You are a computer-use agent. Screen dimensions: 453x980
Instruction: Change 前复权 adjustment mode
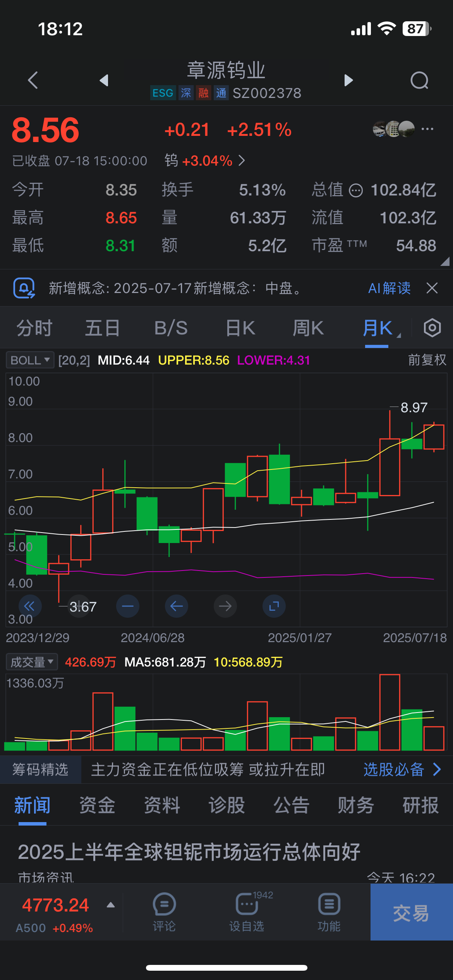(427, 360)
